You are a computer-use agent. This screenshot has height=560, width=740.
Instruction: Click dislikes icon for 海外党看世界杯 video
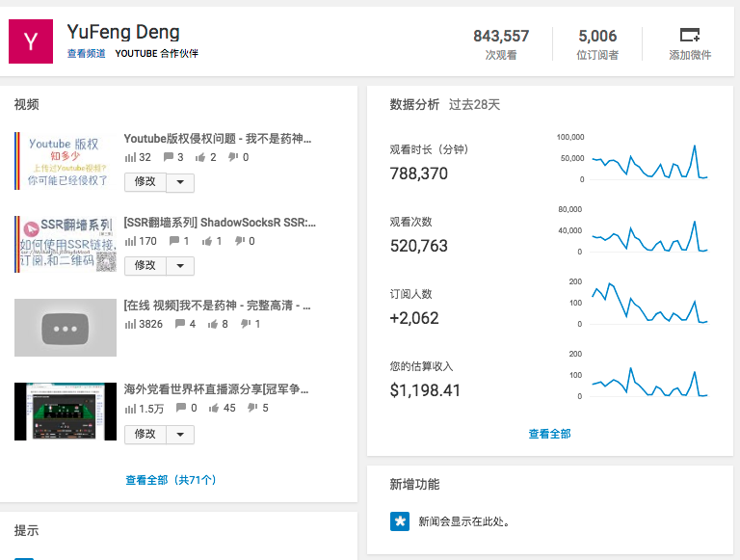pos(252,409)
